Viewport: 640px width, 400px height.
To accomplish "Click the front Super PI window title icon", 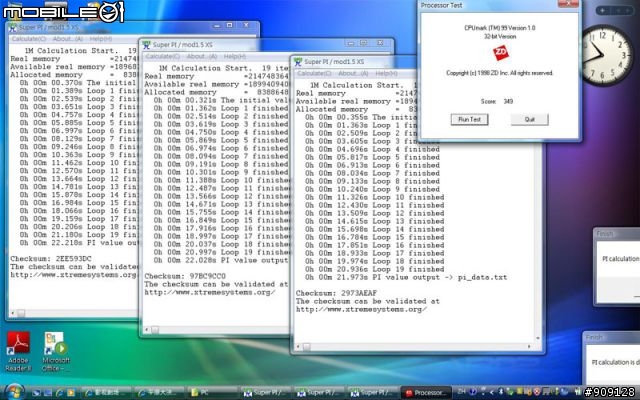I will click(x=298, y=62).
